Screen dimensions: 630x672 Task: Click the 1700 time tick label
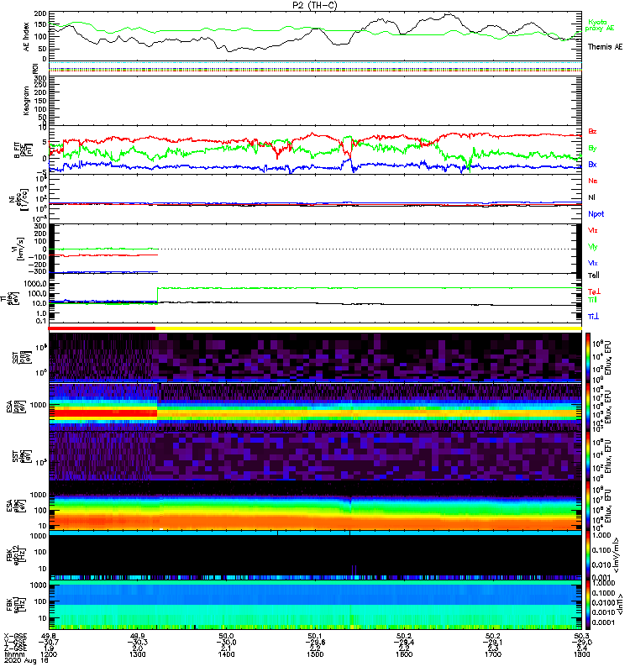493,654
